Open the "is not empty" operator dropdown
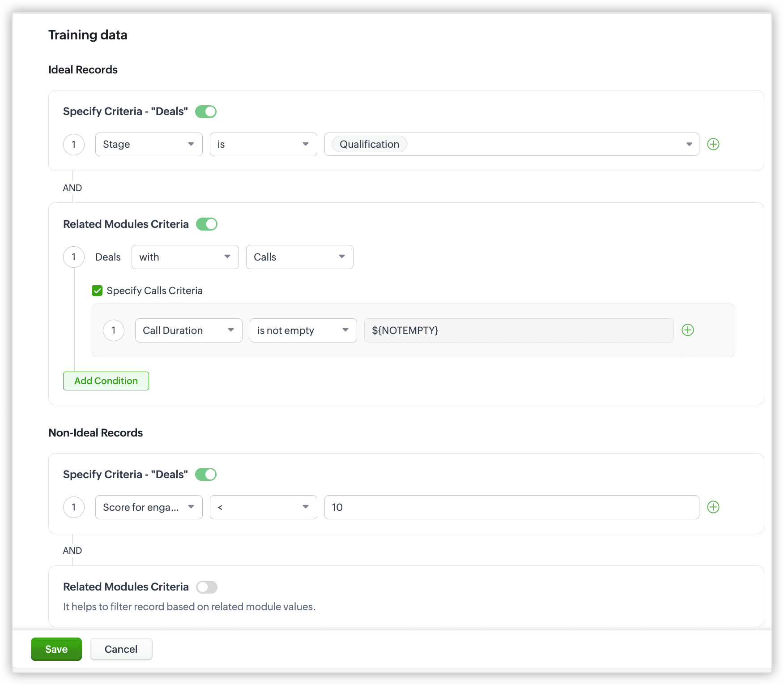 click(x=303, y=330)
